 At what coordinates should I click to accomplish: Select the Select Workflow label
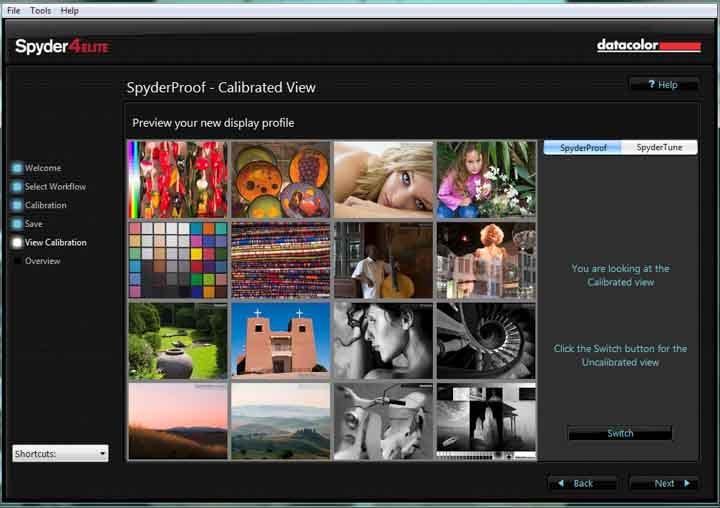[x=55, y=186]
